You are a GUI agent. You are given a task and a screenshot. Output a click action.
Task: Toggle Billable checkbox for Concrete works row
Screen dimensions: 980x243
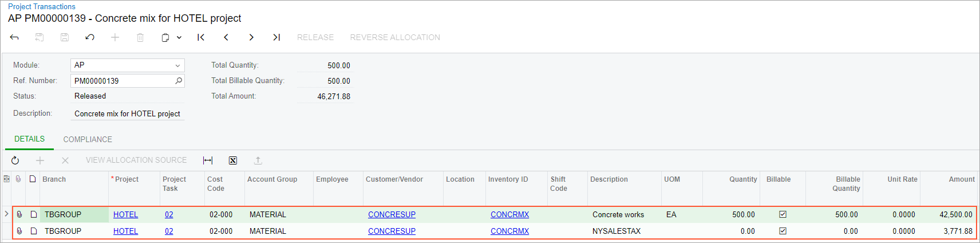click(783, 214)
